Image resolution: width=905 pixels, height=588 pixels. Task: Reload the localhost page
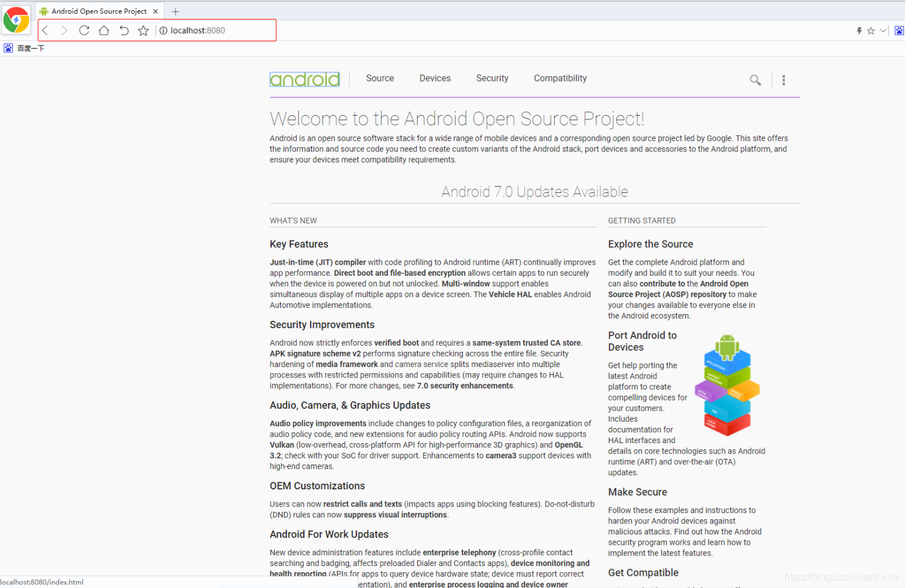(84, 30)
